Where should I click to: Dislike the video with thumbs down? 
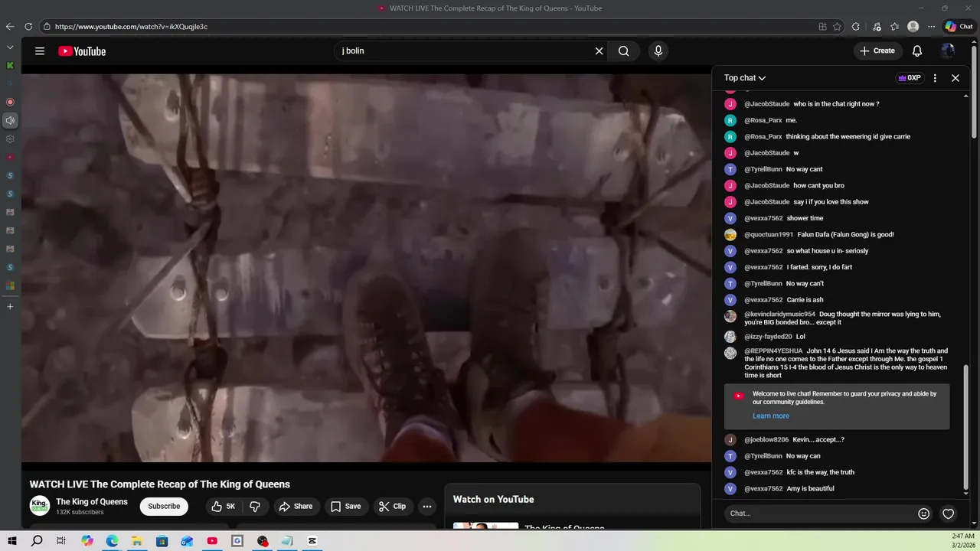point(255,507)
